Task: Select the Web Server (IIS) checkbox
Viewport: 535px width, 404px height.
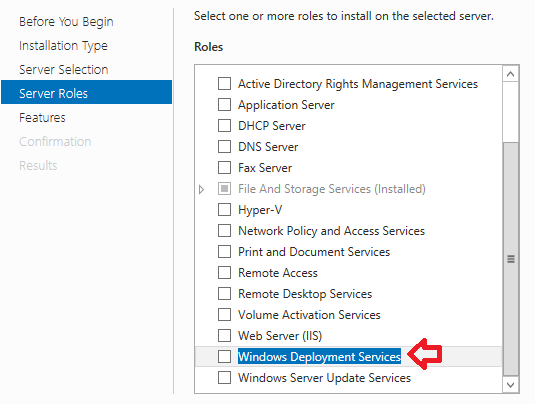Action: pos(224,335)
